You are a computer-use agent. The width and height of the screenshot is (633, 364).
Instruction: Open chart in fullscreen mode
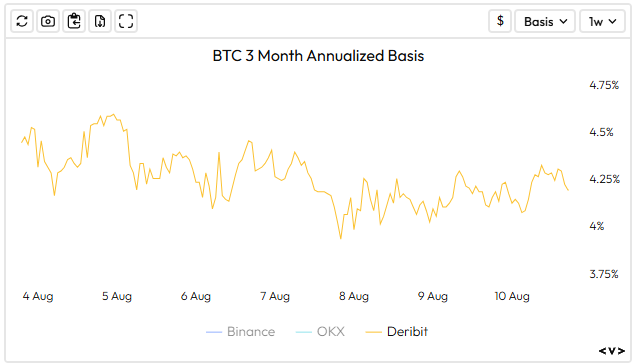pos(126,21)
